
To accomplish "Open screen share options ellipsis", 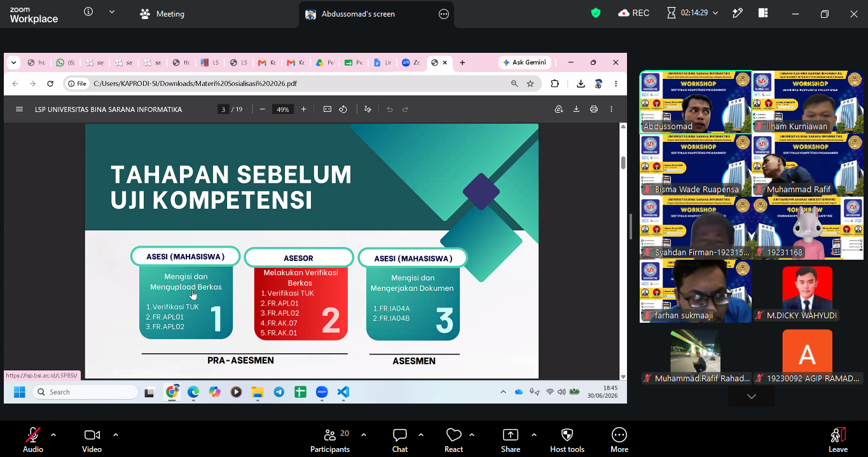I will point(444,14).
